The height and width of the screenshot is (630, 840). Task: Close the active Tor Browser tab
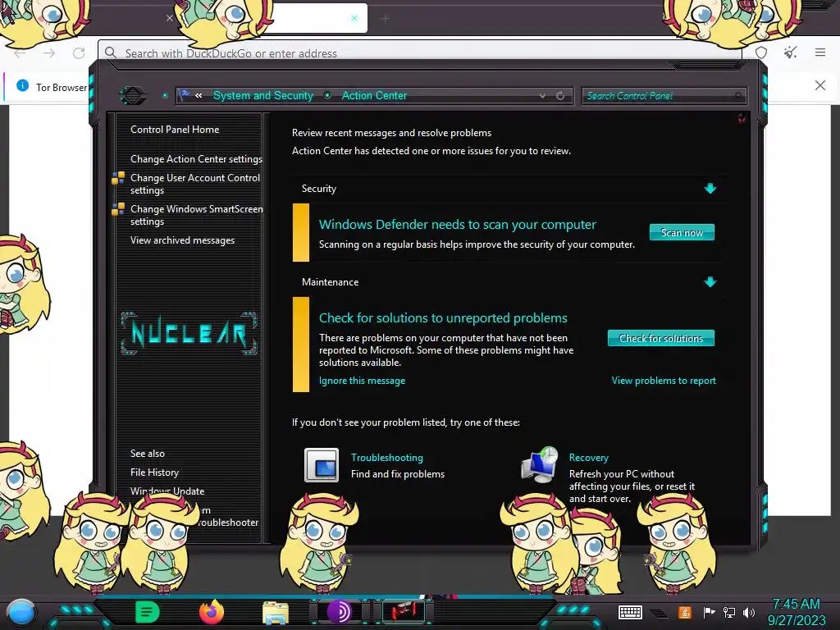[x=354, y=18]
